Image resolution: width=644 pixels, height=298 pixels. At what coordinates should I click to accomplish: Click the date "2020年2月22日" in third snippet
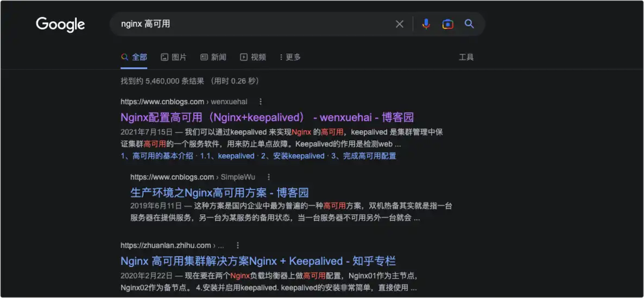tap(147, 275)
